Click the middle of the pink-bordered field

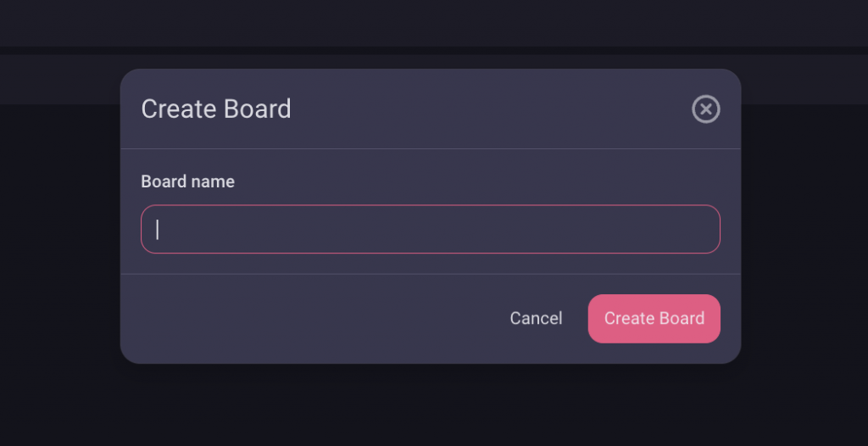430,229
